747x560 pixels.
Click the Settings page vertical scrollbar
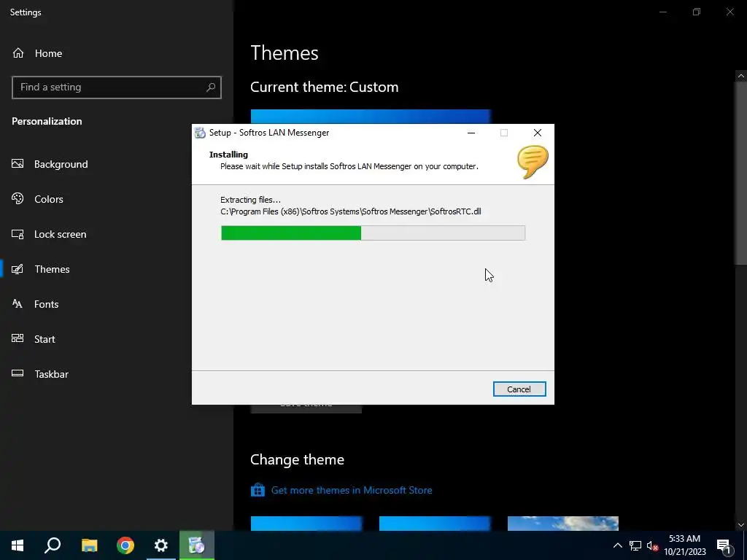click(741, 173)
